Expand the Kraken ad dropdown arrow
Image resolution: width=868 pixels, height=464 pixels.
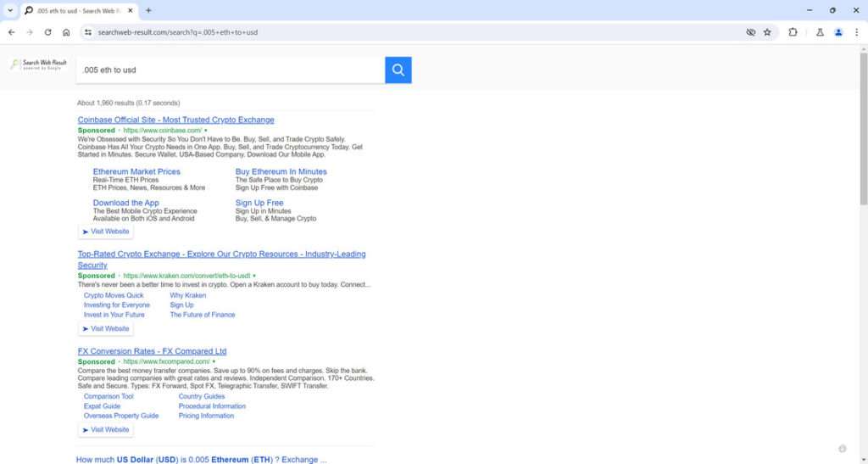coord(254,276)
